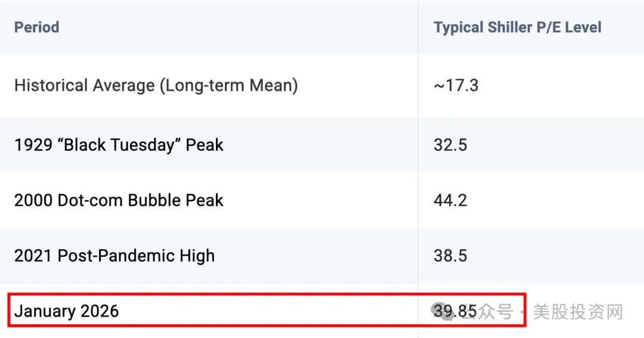Click the 38.5 value cell

tap(450, 256)
